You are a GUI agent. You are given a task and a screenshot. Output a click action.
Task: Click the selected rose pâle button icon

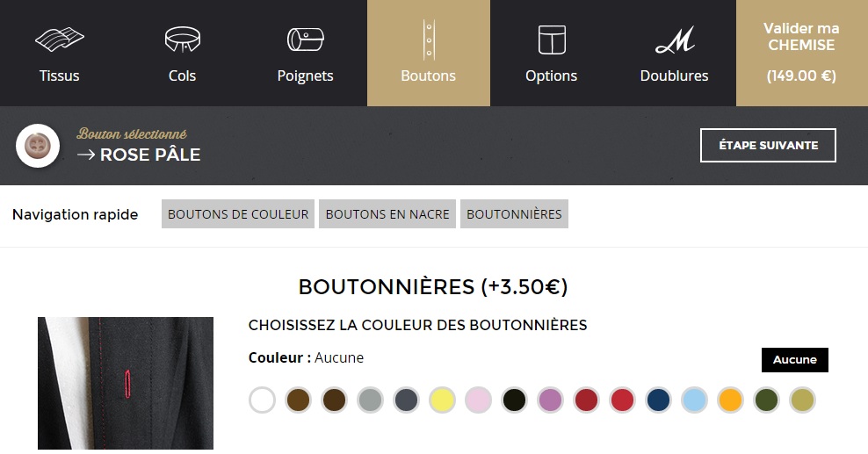click(x=38, y=146)
